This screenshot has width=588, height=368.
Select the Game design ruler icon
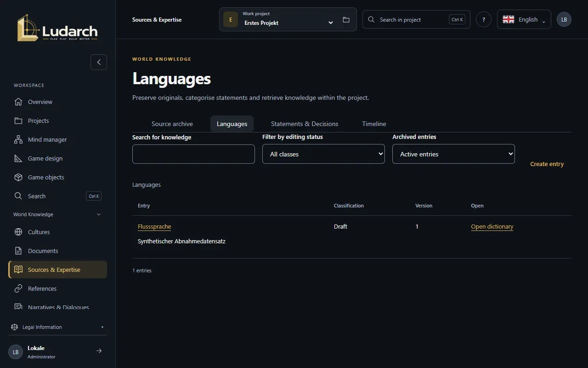(18, 158)
